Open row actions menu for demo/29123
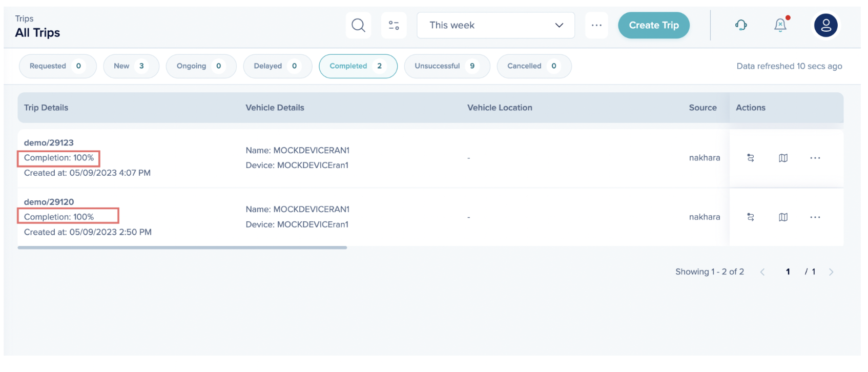The width and height of the screenshot is (868, 372). pyautogui.click(x=815, y=158)
